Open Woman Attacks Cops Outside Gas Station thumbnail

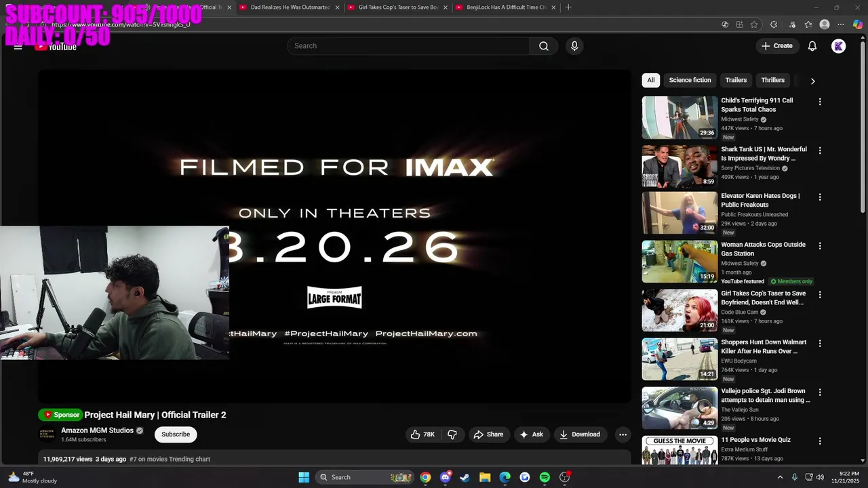[x=679, y=262]
